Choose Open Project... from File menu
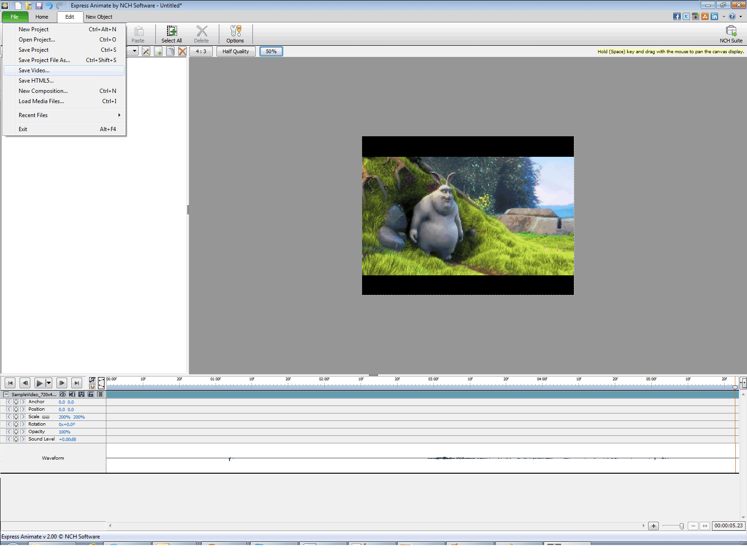 pyautogui.click(x=64, y=40)
